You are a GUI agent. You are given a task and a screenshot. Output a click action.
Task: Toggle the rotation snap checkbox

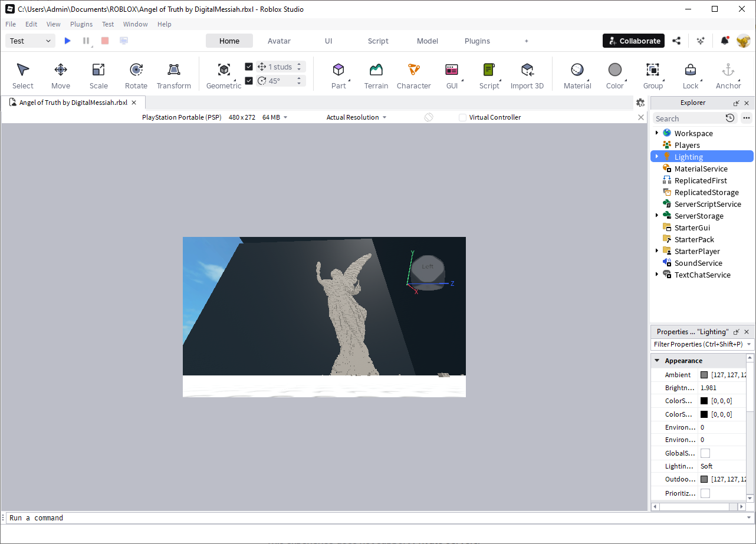[x=249, y=81]
